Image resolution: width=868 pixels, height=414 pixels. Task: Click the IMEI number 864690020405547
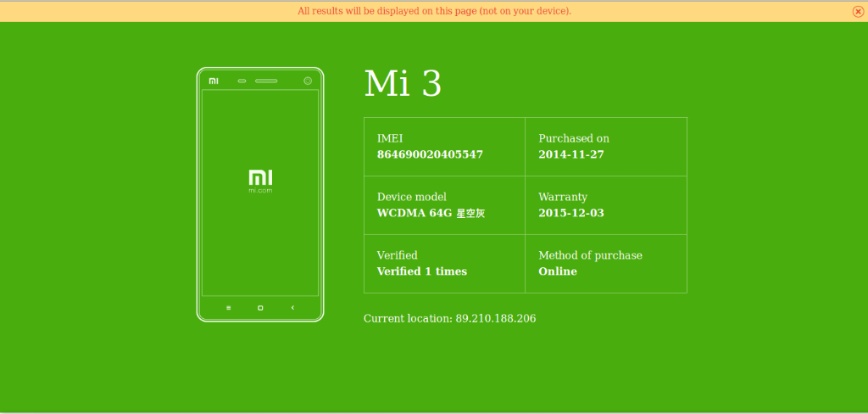430,154
